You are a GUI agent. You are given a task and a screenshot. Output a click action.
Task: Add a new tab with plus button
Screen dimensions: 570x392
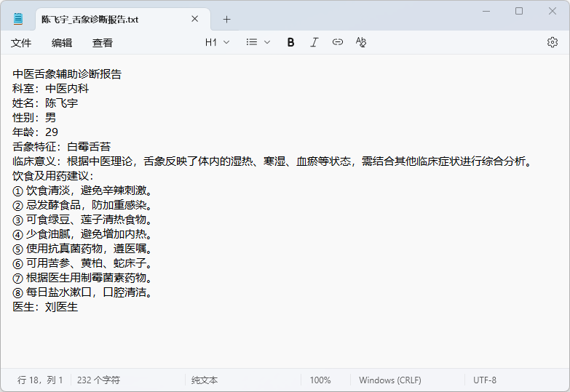(x=226, y=19)
